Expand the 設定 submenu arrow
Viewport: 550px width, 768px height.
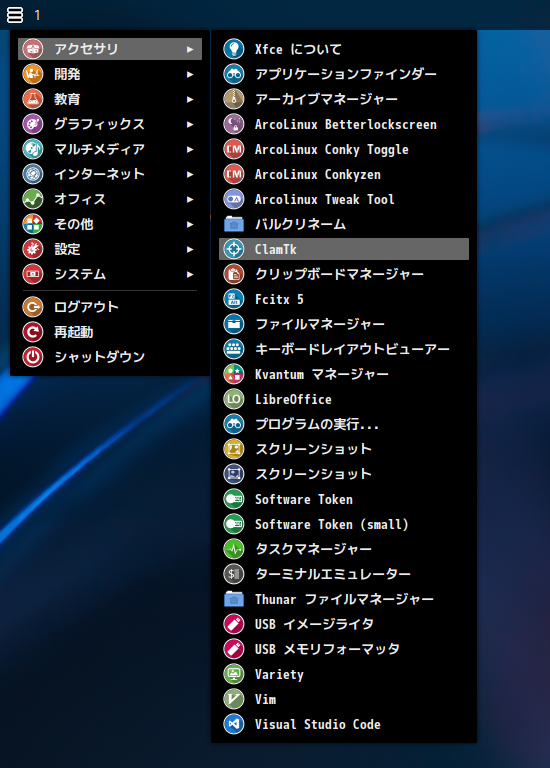[x=190, y=249]
